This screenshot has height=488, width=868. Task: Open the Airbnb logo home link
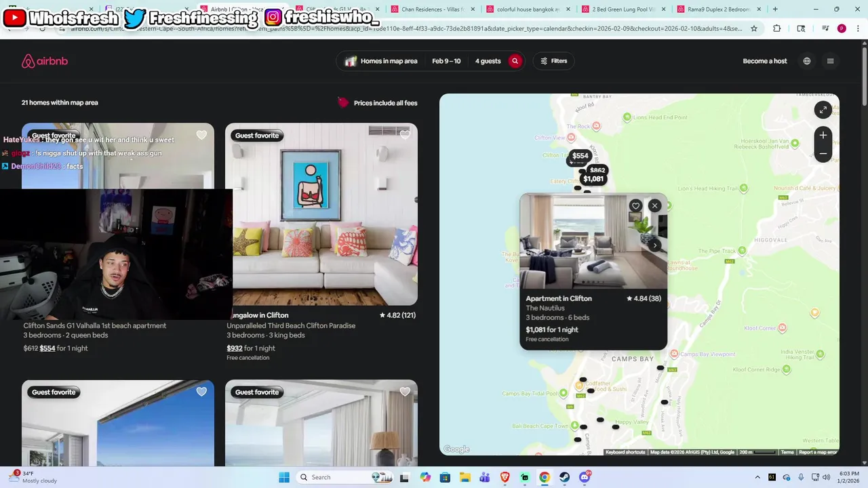coord(45,61)
